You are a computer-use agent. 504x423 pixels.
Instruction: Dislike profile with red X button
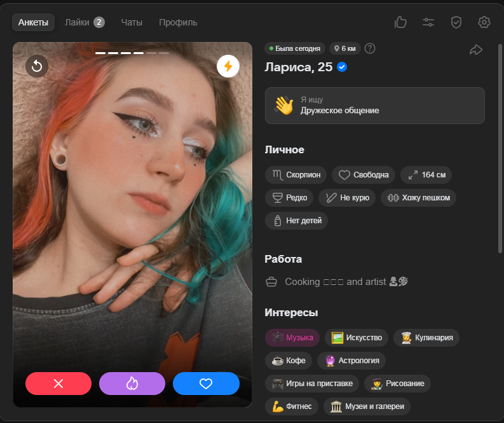[x=58, y=384]
